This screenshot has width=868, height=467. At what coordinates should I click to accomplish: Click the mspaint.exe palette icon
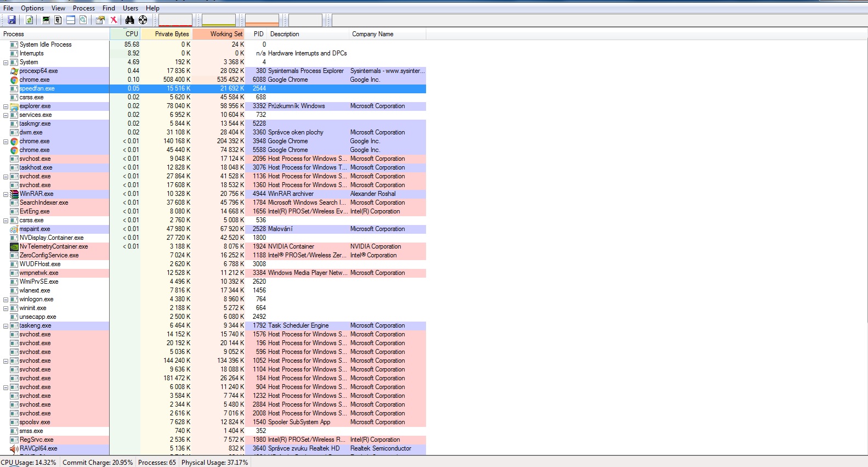pyautogui.click(x=14, y=229)
